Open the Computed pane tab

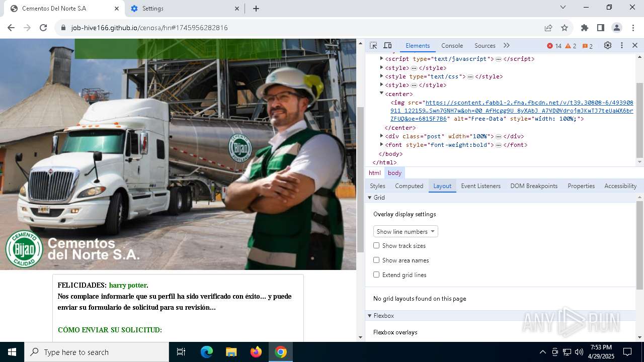409,186
